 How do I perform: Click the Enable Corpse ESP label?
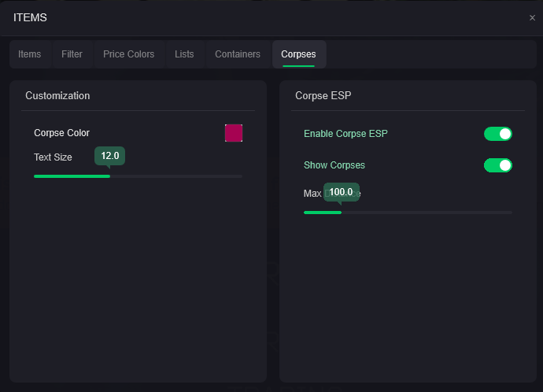(345, 134)
